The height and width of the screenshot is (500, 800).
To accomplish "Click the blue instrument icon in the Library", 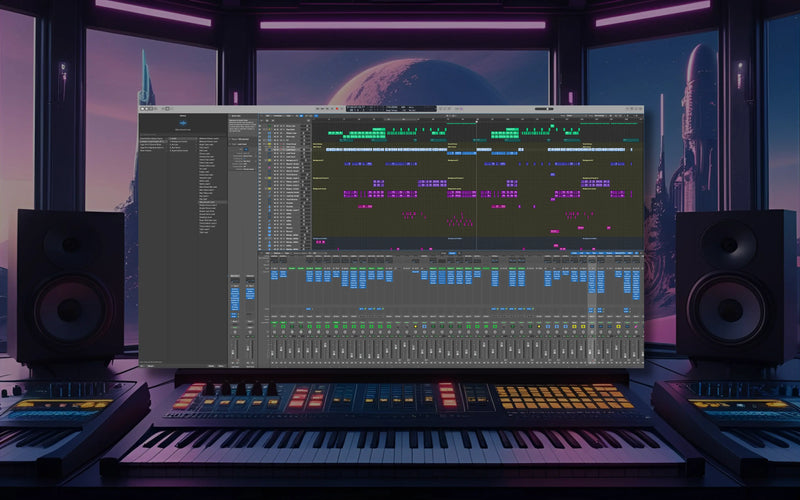I will click(x=183, y=124).
